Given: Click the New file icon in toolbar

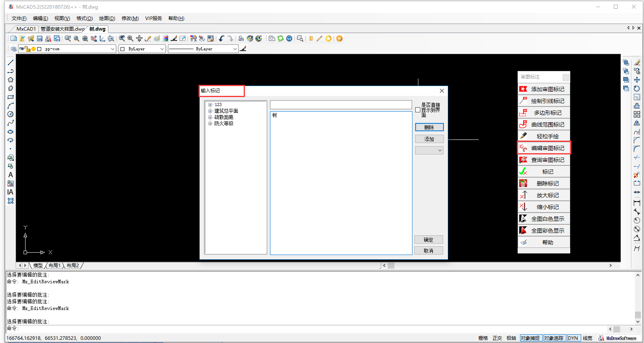Looking at the screenshot, I should (x=14, y=39).
